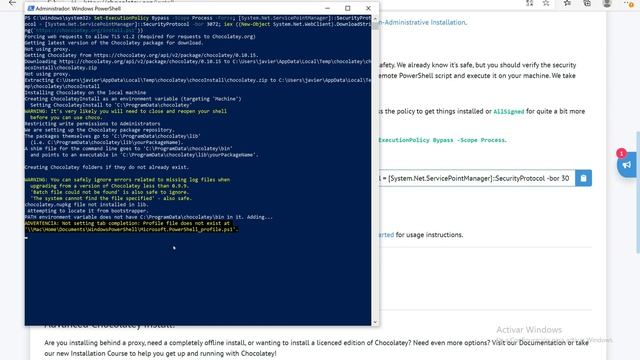Click the blue megaphone announcement button

pyautogui.click(x=627, y=165)
